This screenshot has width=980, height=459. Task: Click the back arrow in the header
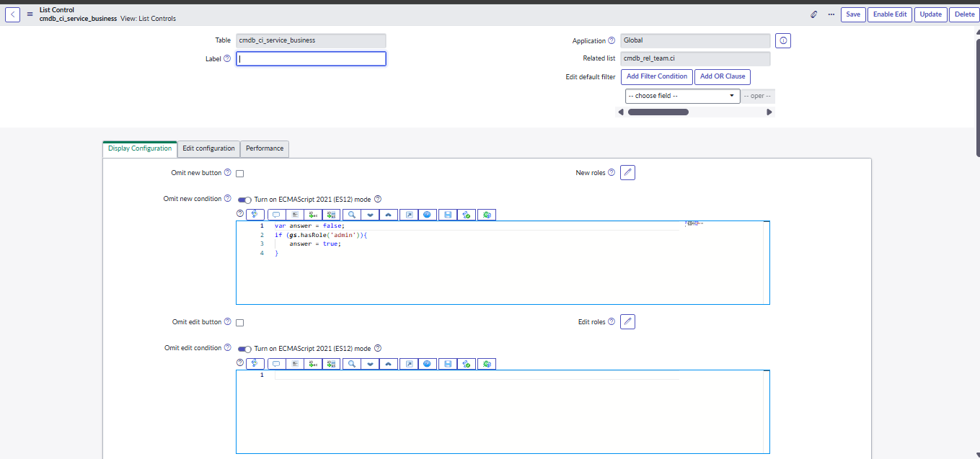point(12,14)
